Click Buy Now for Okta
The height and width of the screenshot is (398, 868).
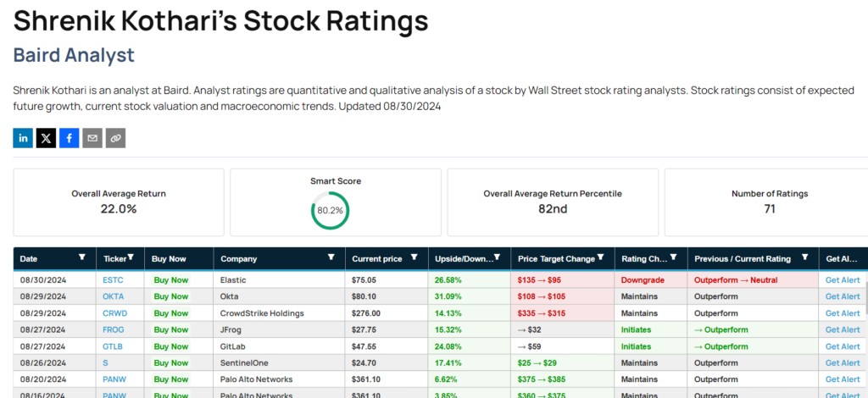click(170, 296)
